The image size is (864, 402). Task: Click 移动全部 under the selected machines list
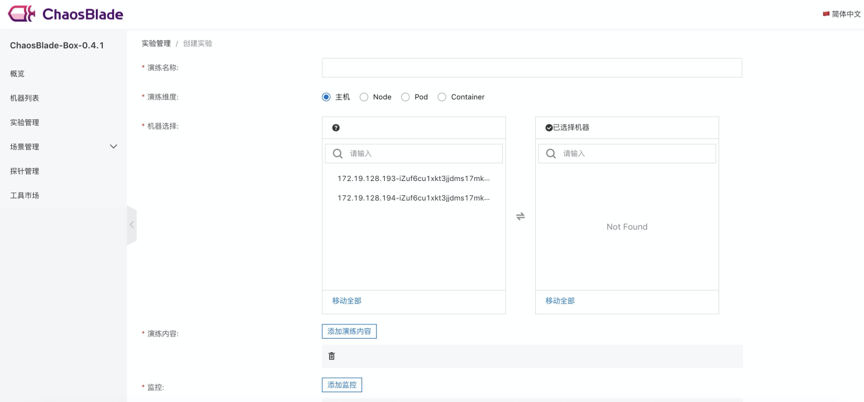[560, 301]
